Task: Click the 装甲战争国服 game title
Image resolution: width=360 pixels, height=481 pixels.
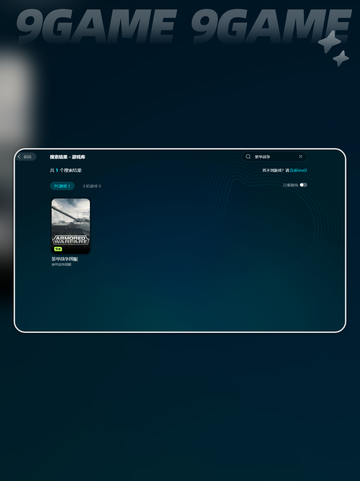Action: [65, 259]
